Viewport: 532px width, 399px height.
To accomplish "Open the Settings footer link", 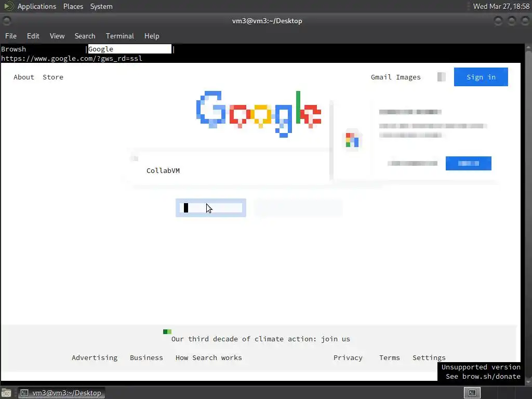I will point(429,357).
